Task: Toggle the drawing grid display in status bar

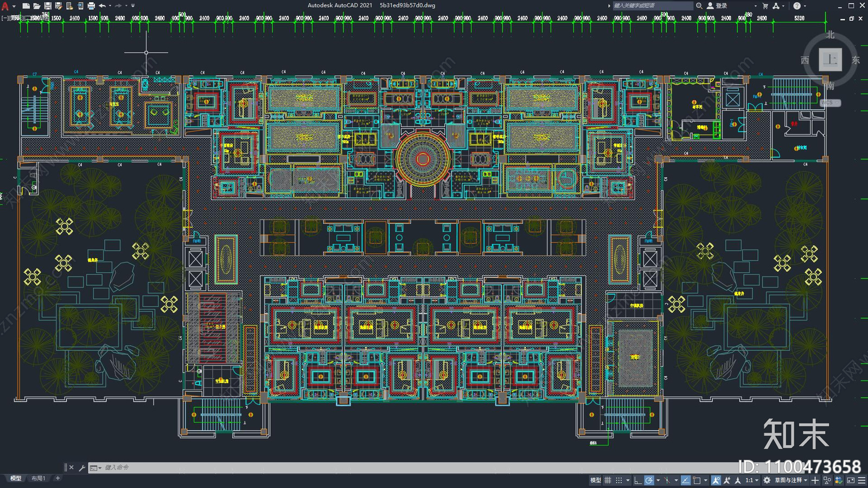Action: [x=608, y=480]
